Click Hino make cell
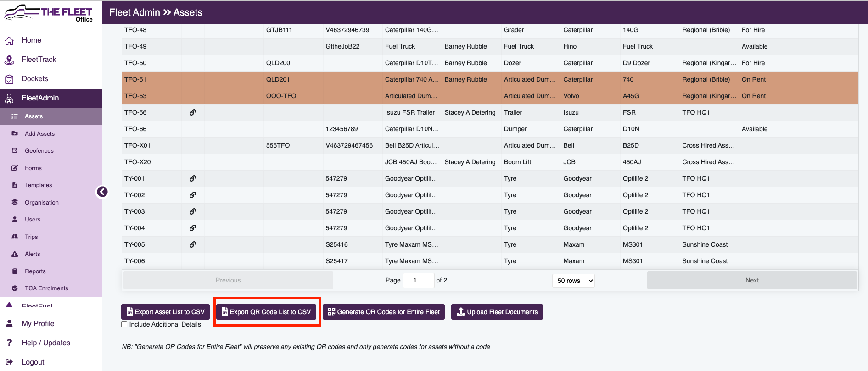The width and height of the screenshot is (868, 371). [570, 46]
